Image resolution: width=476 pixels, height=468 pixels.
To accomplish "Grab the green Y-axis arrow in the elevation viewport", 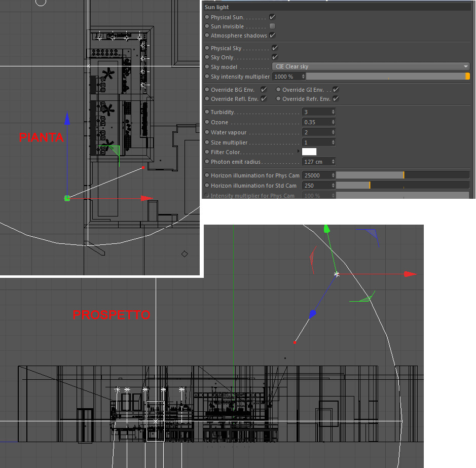I will tap(326, 229).
